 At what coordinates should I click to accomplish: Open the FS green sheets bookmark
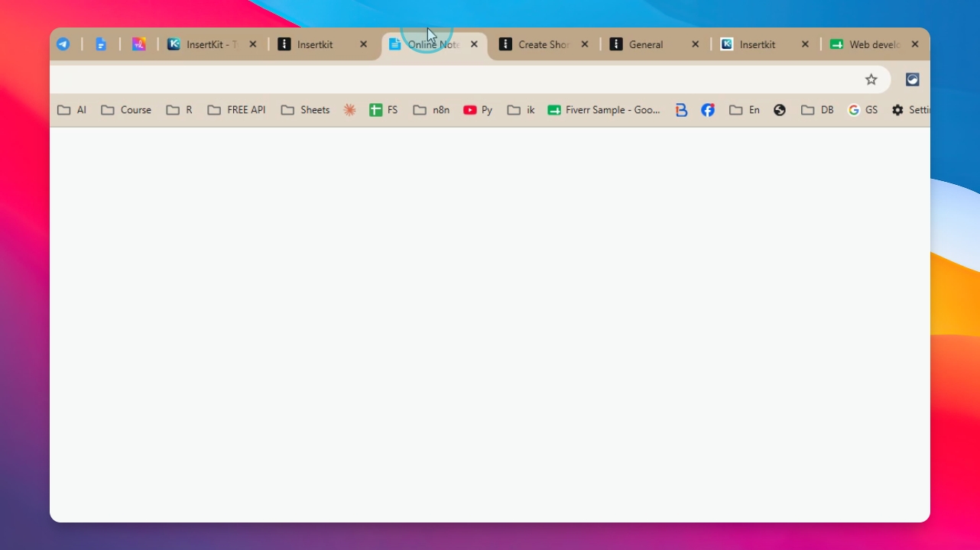point(384,110)
